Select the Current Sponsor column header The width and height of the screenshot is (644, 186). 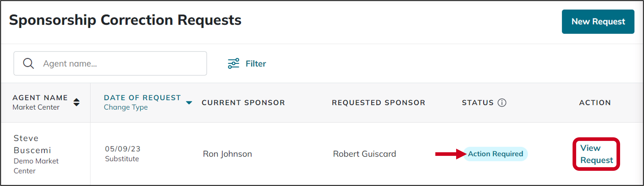click(x=244, y=102)
